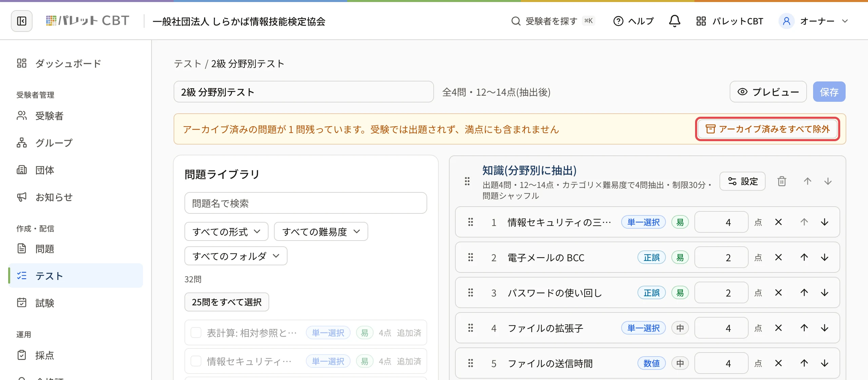
Task: Click the テスト breadcrumb link
Action: [188, 64]
